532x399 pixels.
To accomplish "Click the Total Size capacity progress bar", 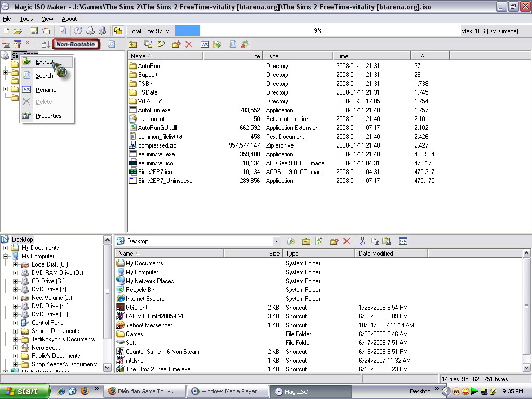I will [x=318, y=31].
